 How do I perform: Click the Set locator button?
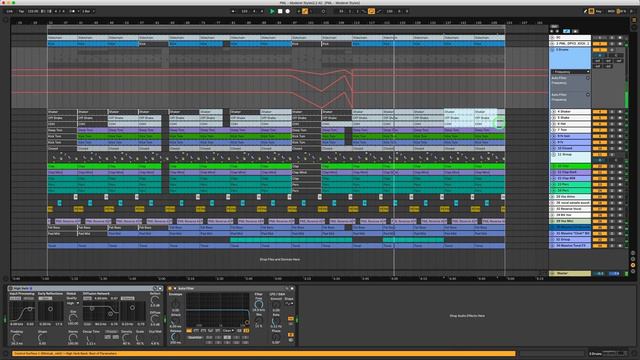click(554, 26)
